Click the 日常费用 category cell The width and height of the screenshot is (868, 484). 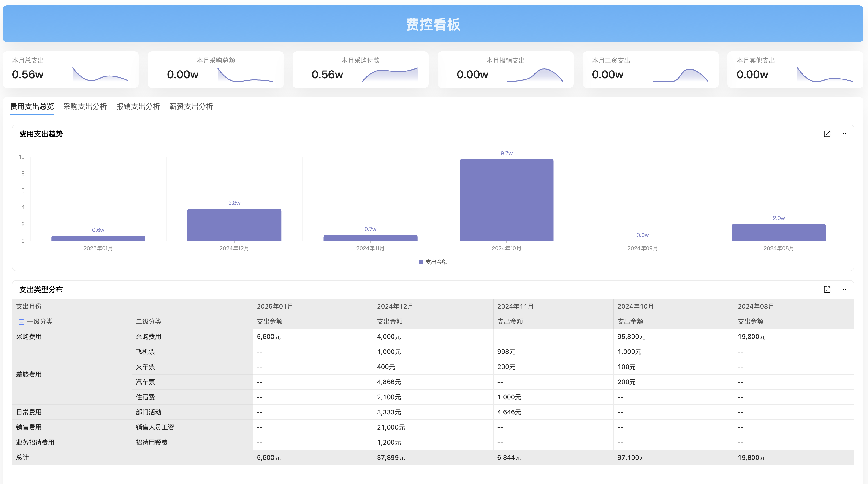(72, 412)
